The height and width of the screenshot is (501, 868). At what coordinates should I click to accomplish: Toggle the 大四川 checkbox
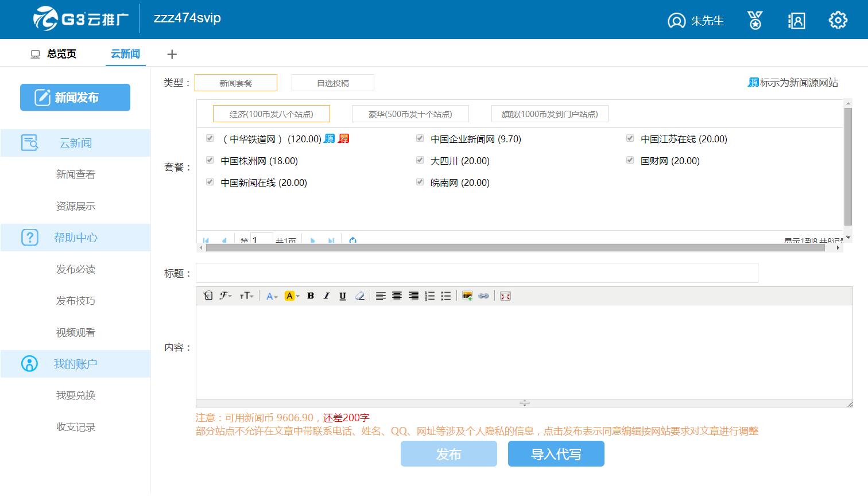[420, 160]
